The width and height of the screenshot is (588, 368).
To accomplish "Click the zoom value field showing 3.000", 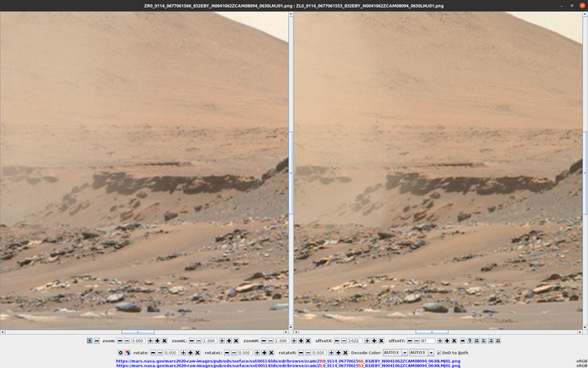I will tap(139, 341).
